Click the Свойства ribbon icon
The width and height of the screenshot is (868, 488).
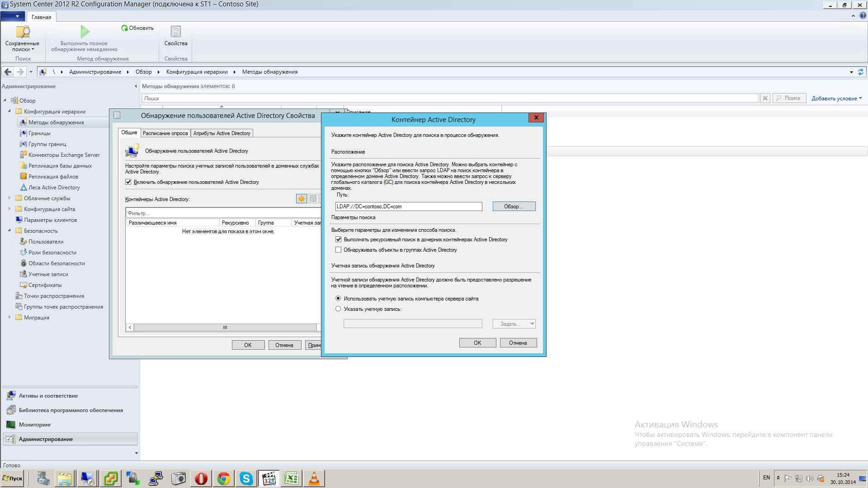[x=176, y=36]
